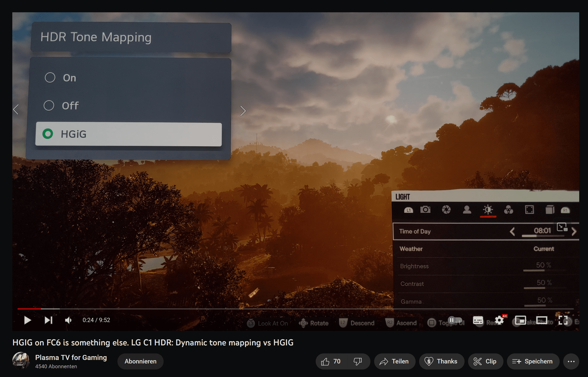The height and width of the screenshot is (377, 588).
Task: Open the more actions three-dot menu
Action: click(571, 361)
